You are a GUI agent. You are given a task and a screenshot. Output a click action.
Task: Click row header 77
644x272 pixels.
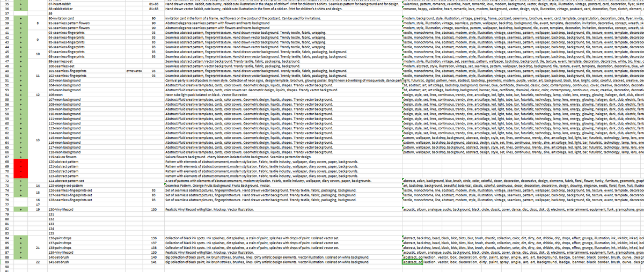click(6, 204)
